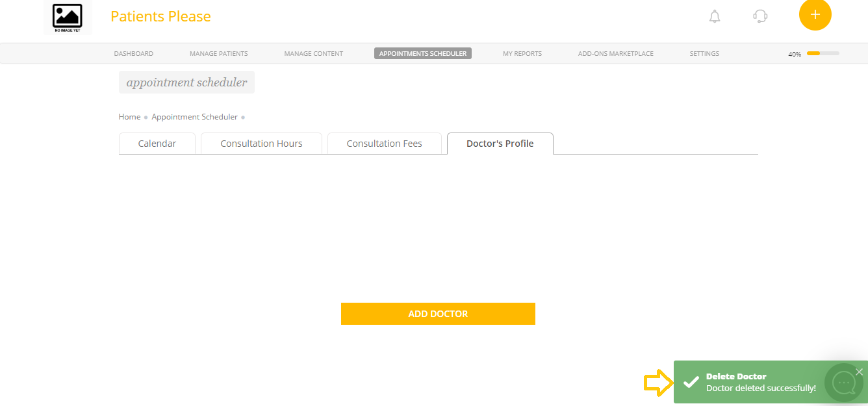The height and width of the screenshot is (406, 868).
Task: Open the notifications bell icon
Action: (x=715, y=16)
